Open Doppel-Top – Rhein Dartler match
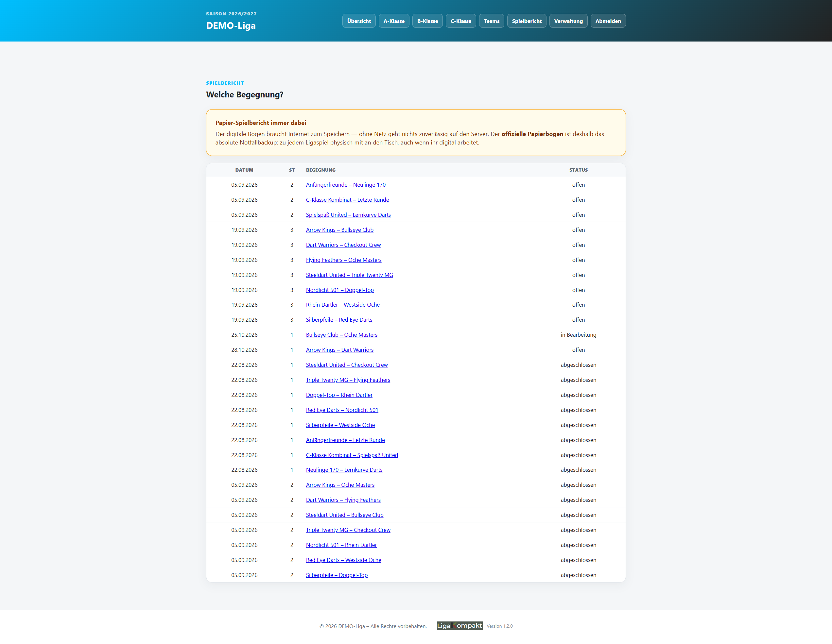The width and height of the screenshot is (832, 644). [x=339, y=395]
